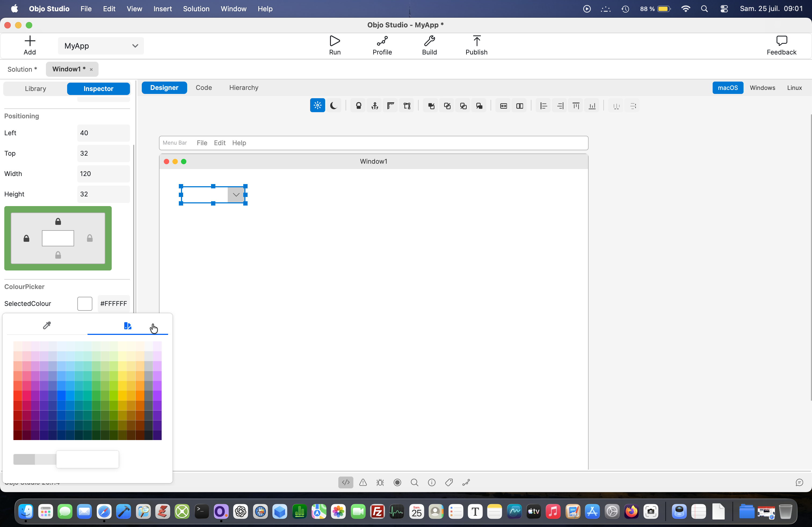This screenshot has height=527, width=812.
Task: Click the #FFFFFF hex colour field
Action: (x=114, y=303)
